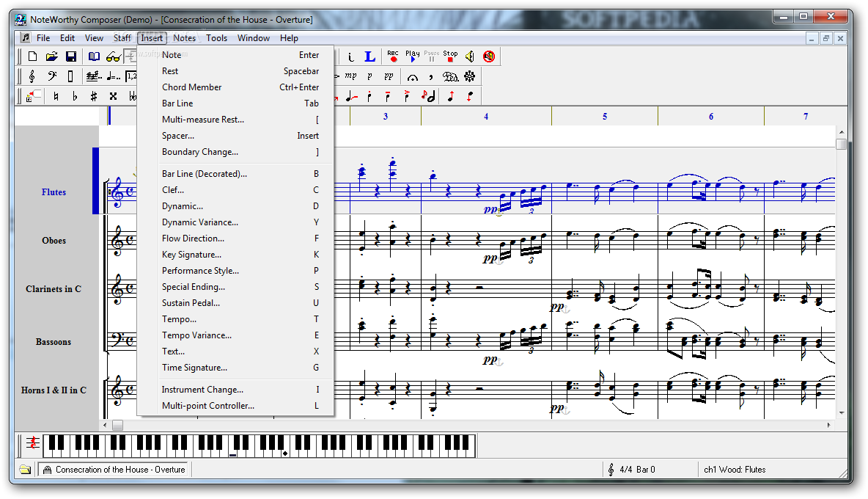Choose Clef... from the menu
Viewport: 868px width, 499px height.
point(236,189)
